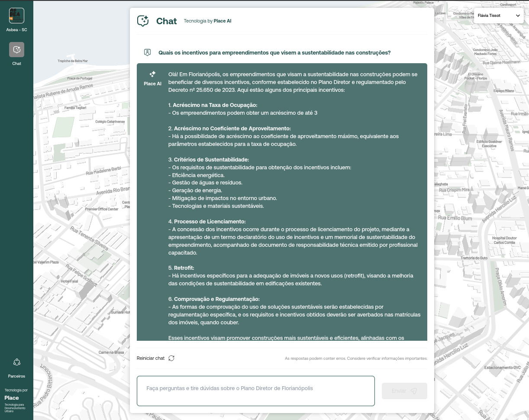The height and width of the screenshot is (420, 529).
Task: Click the 'As respostas podem conter erros' disclaimer
Action: click(356, 359)
